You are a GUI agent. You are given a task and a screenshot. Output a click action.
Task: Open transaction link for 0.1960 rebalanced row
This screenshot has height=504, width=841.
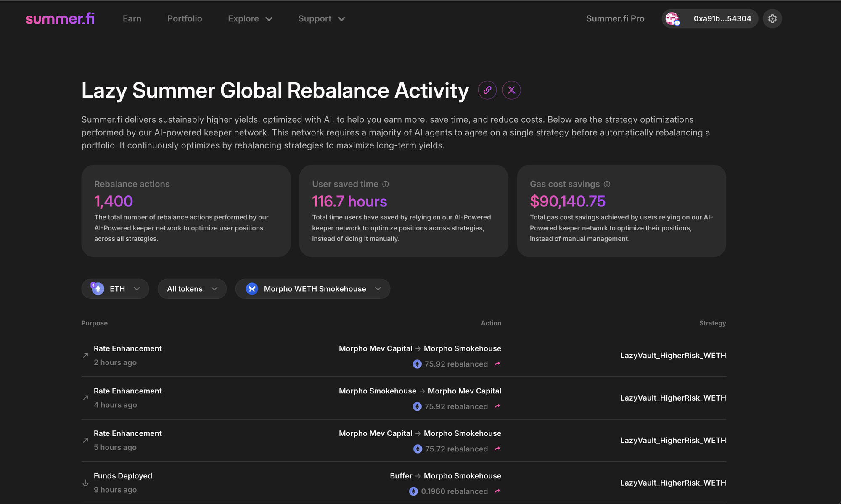497,491
